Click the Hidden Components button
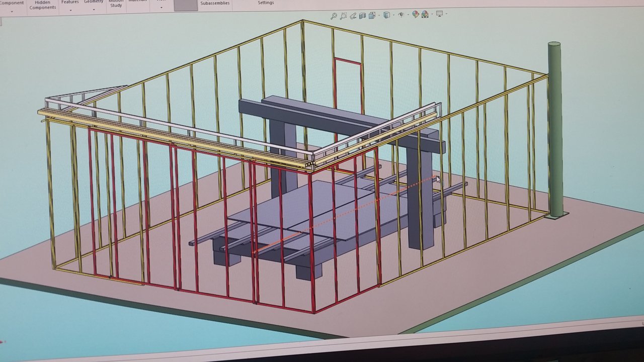This screenshot has height=362, width=644. click(x=43, y=5)
